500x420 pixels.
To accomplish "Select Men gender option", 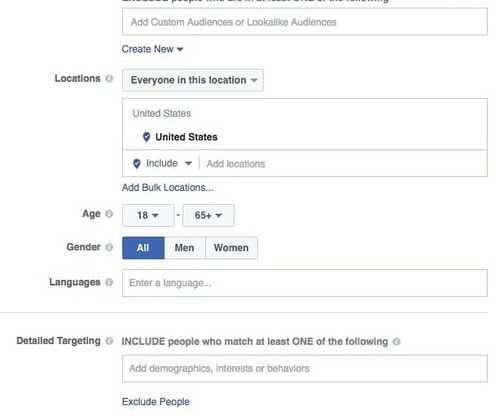I will click(185, 248).
